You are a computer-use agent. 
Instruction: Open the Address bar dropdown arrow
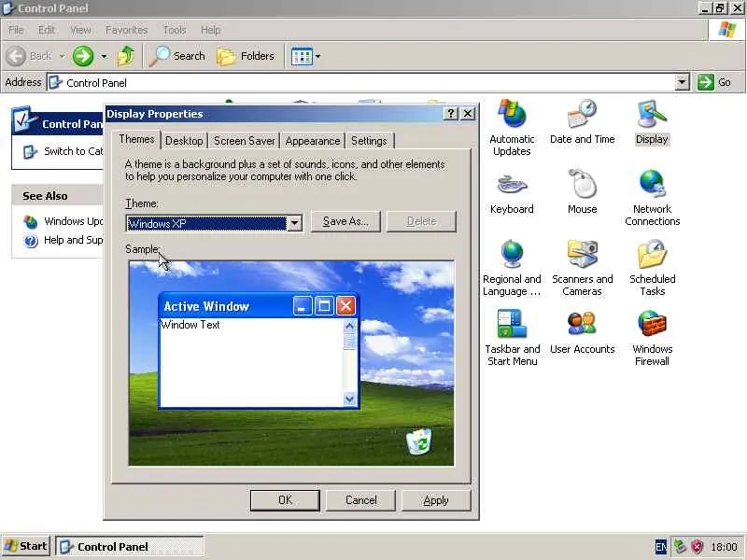[683, 82]
